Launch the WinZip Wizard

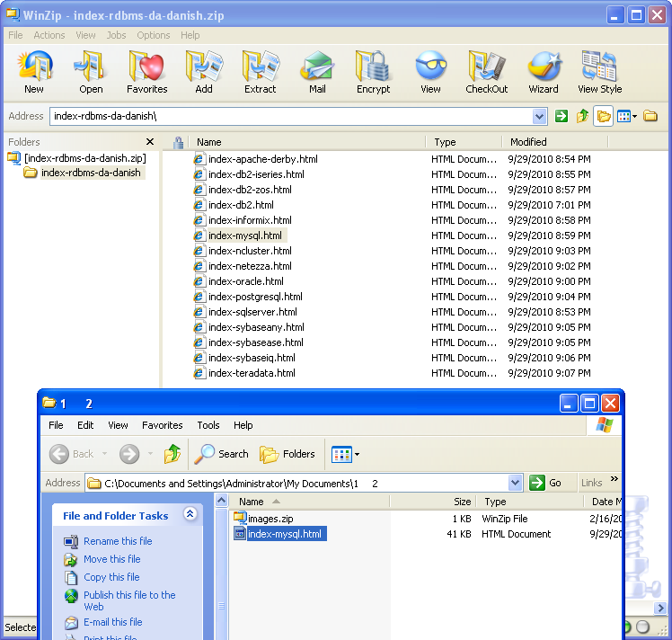click(x=544, y=71)
